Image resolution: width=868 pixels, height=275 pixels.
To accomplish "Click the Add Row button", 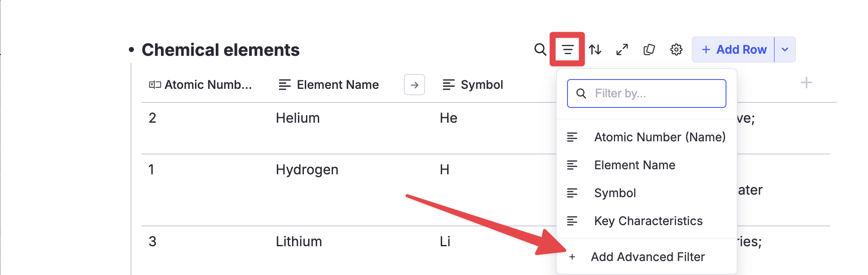I will (x=734, y=49).
